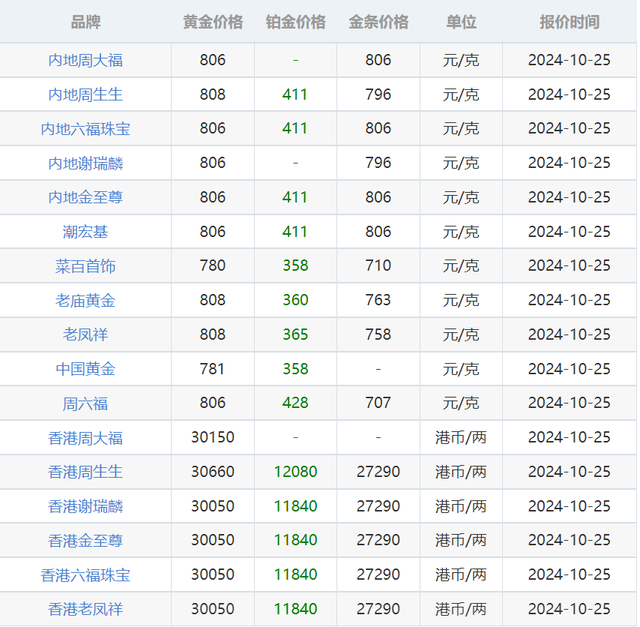
Task: Open the 老庙黄金 brand link
Action: [x=85, y=300]
